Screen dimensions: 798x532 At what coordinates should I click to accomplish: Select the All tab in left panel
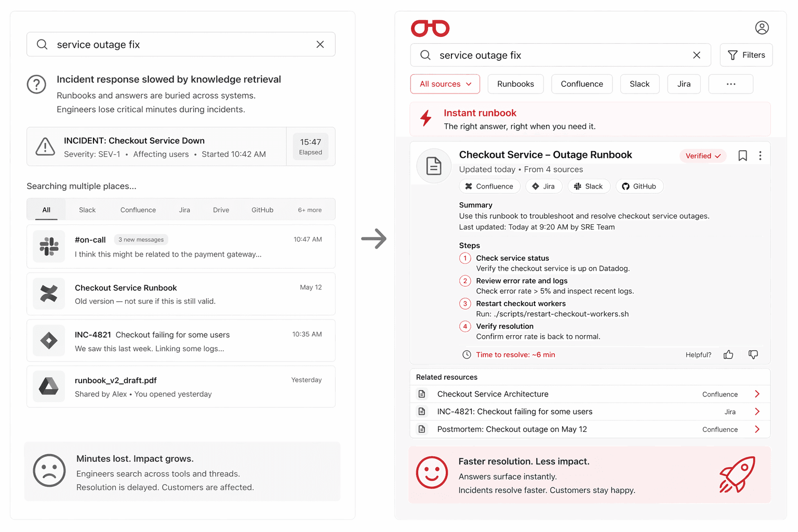46,210
